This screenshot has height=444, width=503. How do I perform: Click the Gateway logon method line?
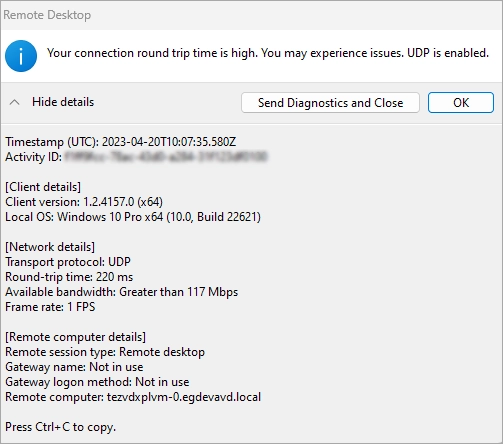(97, 382)
